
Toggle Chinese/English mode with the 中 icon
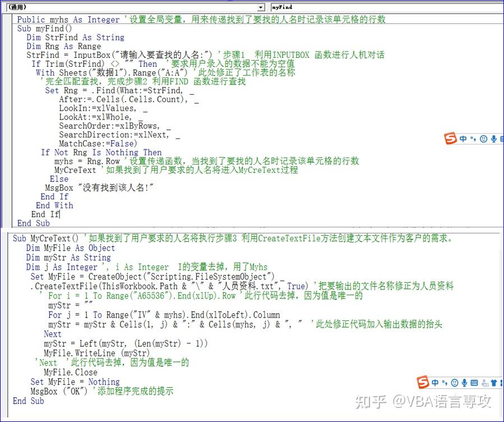click(x=463, y=139)
